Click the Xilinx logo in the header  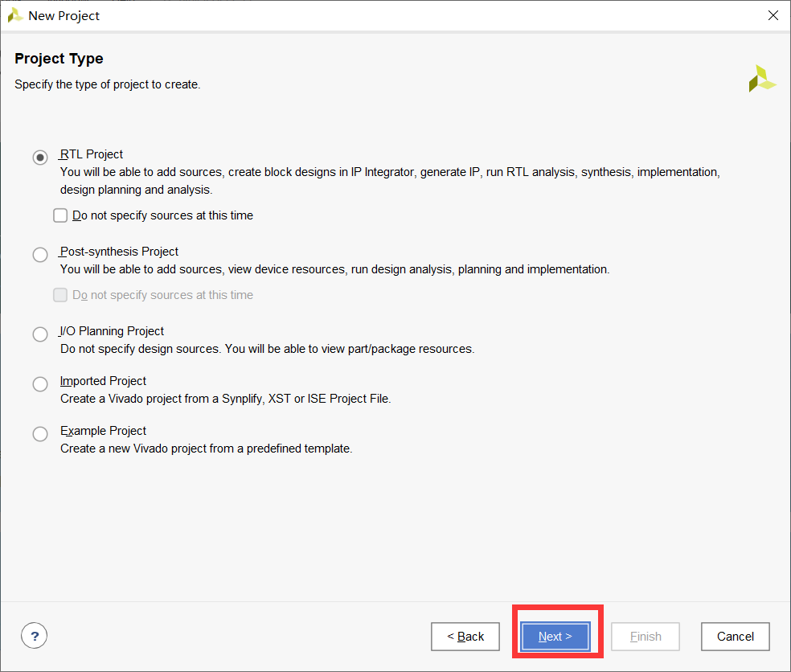(762, 79)
